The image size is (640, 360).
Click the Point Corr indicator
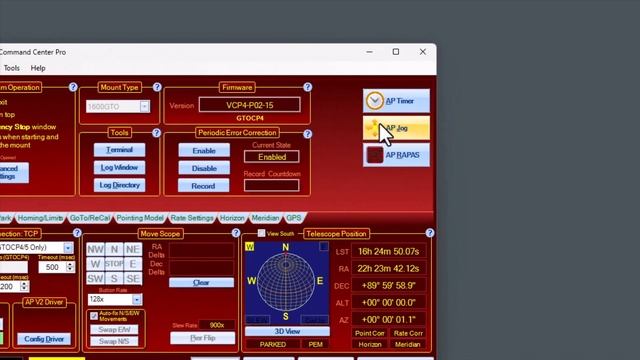370,333
